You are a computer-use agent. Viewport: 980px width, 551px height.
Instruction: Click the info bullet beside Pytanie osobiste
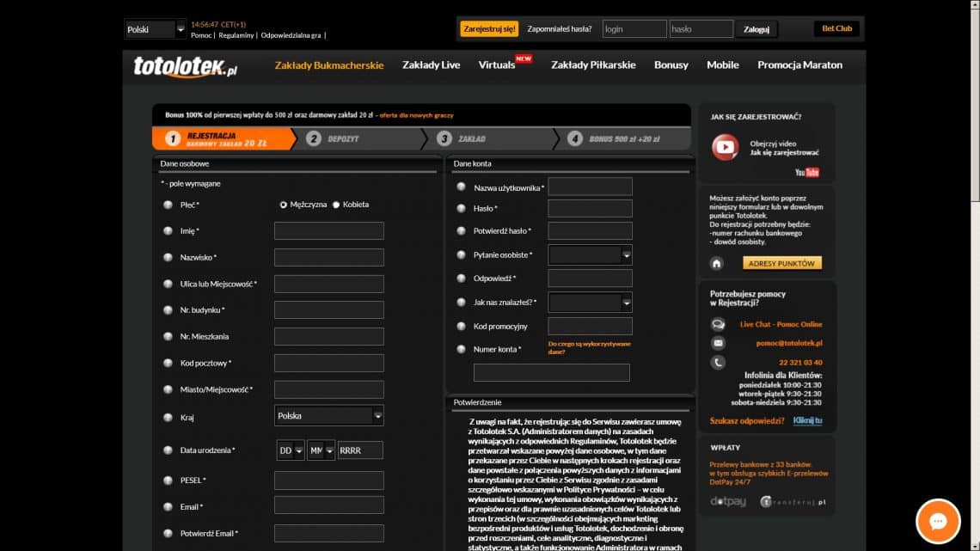tap(462, 255)
